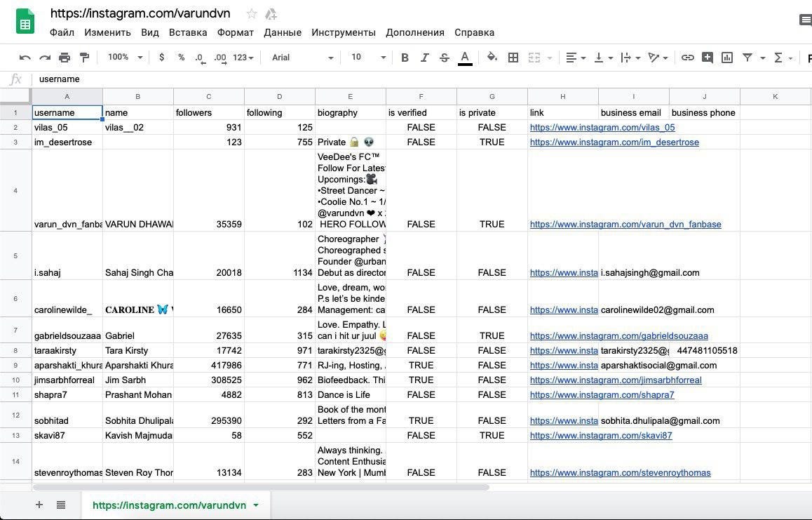Click the merge cells icon

pyautogui.click(x=534, y=58)
